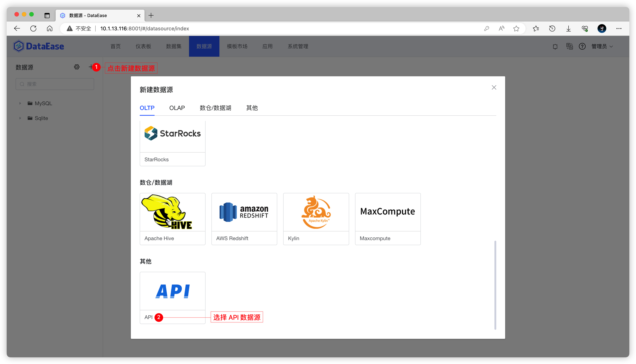Open the help question mark icon

pos(582,46)
